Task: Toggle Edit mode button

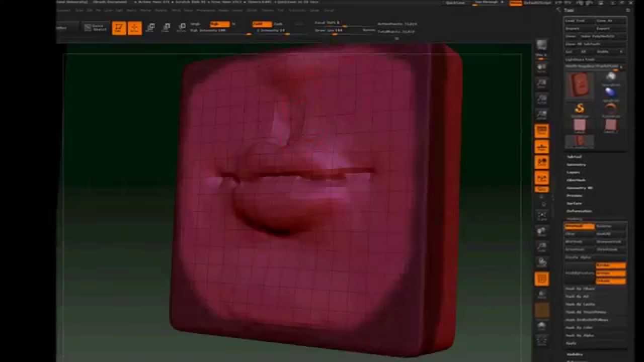Action: point(119,28)
